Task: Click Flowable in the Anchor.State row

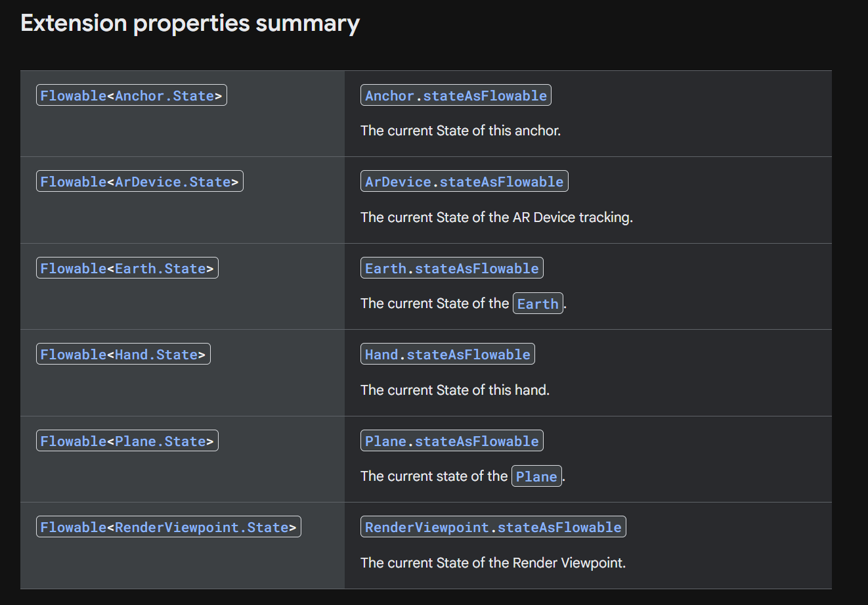Action: (73, 96)
